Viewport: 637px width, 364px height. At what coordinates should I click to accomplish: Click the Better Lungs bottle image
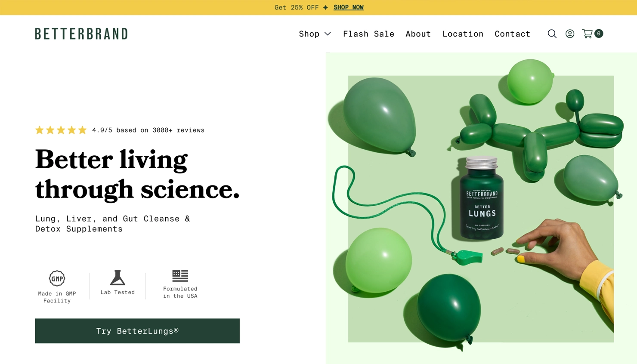click(x=482, y=198)
